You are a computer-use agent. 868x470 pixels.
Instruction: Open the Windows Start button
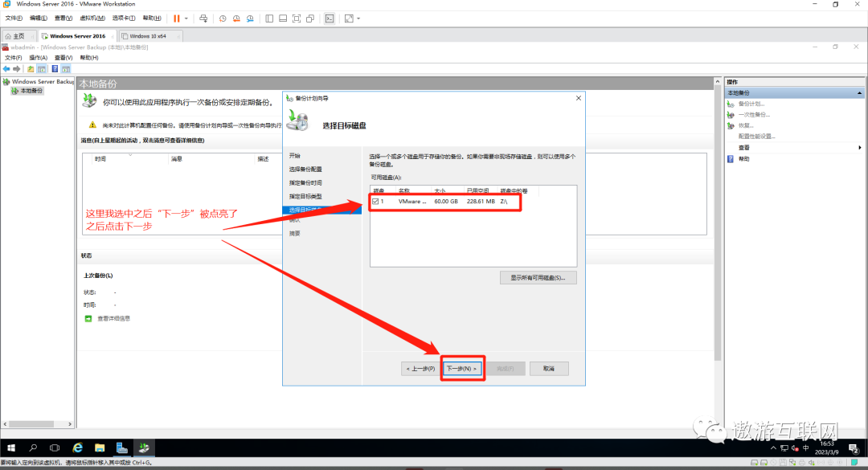coord(11,448)
